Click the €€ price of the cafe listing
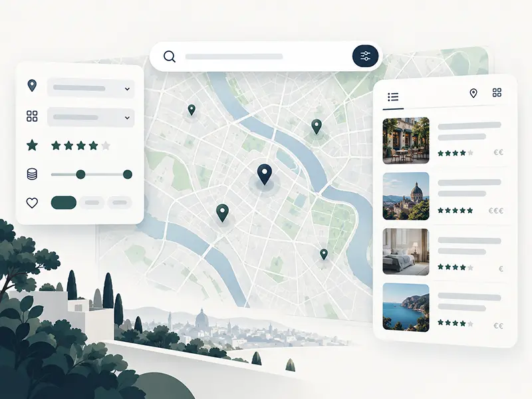Screen dimensions: 532x399 (498, 153)
